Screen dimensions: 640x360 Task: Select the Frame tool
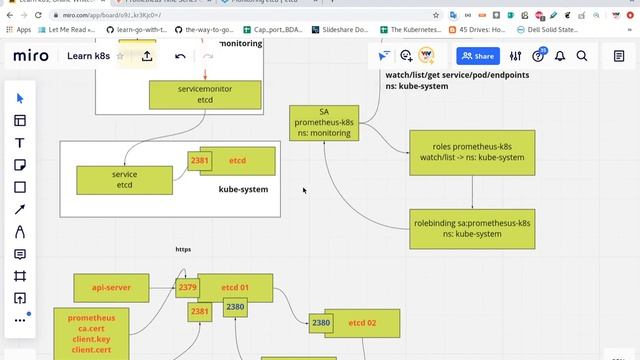point(20,276)
